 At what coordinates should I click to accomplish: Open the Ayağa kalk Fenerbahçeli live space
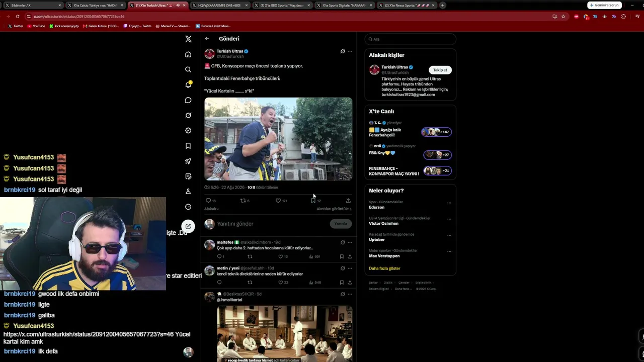pyautogui.click(x=410, y=130)
